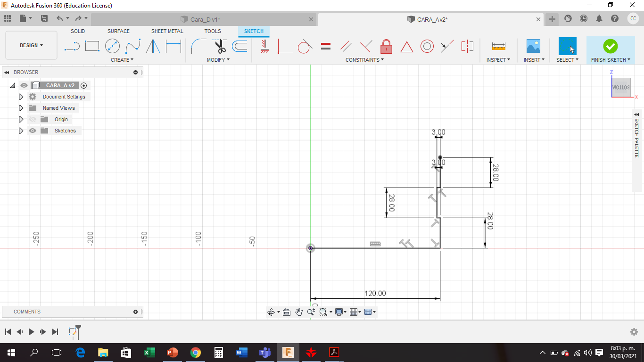This screenshot has width=644, height=362.
Task: Switch to the SURFACE tab
Action: pyautogui.click(x=118, y=31)
